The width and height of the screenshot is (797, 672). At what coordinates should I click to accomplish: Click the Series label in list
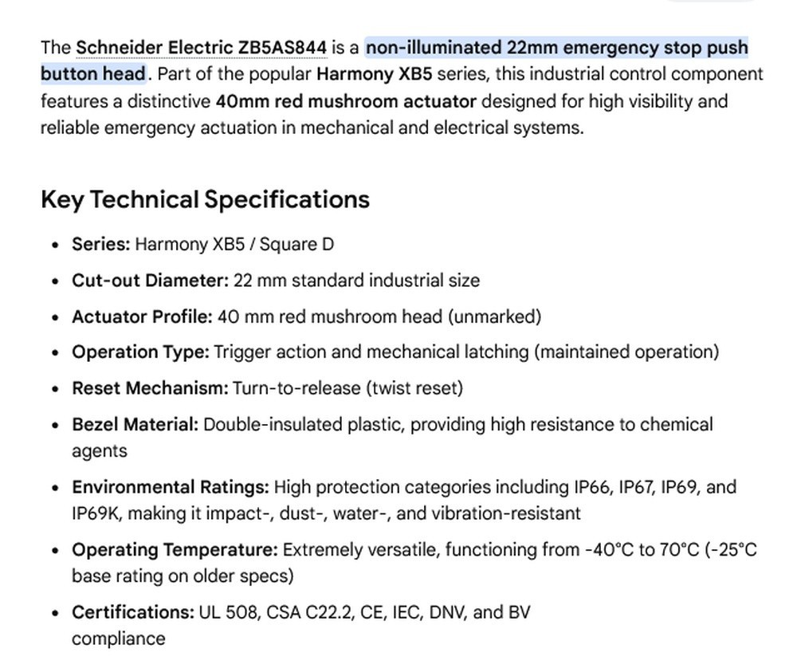coord(101,244)
